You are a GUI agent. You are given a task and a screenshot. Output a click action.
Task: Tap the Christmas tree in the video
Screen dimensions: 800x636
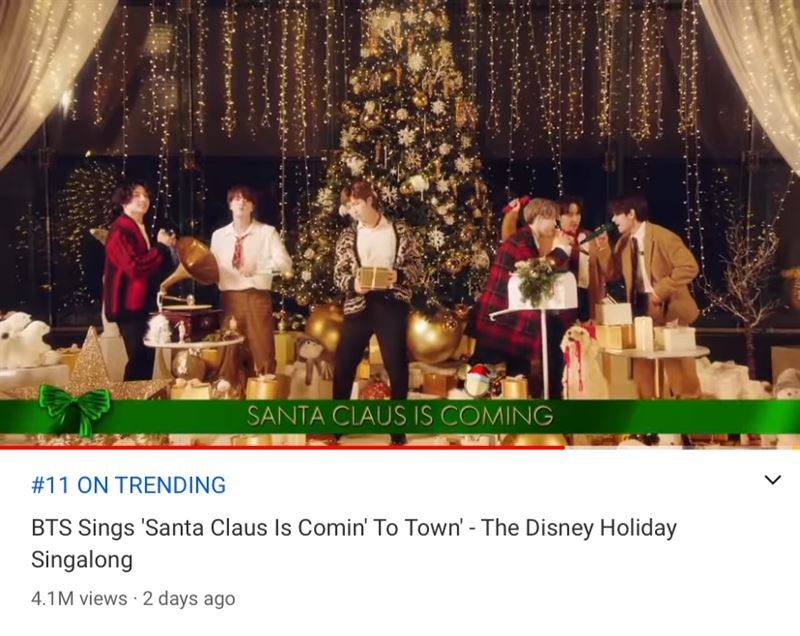[405, 153]
